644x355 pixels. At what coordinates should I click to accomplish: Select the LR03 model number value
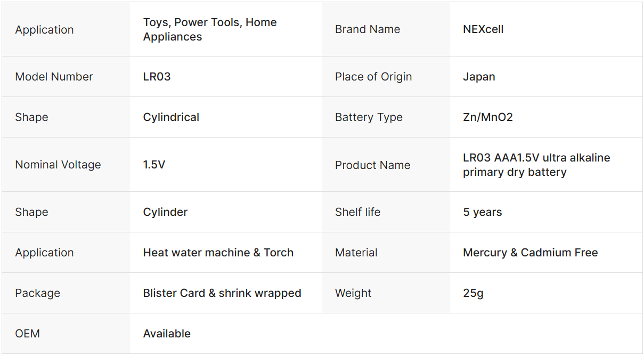pos(157,77)
